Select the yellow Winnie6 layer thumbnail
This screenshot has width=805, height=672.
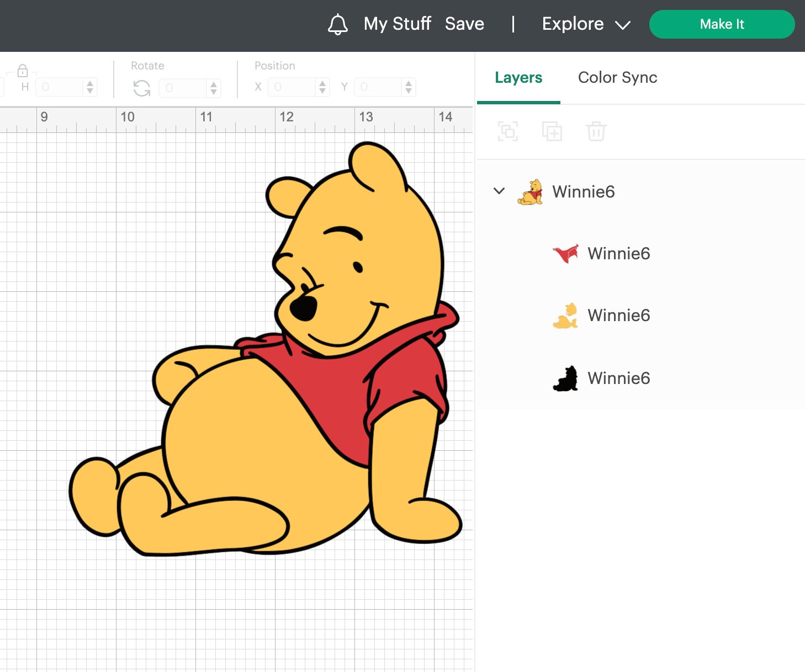[x=565, y=315]
